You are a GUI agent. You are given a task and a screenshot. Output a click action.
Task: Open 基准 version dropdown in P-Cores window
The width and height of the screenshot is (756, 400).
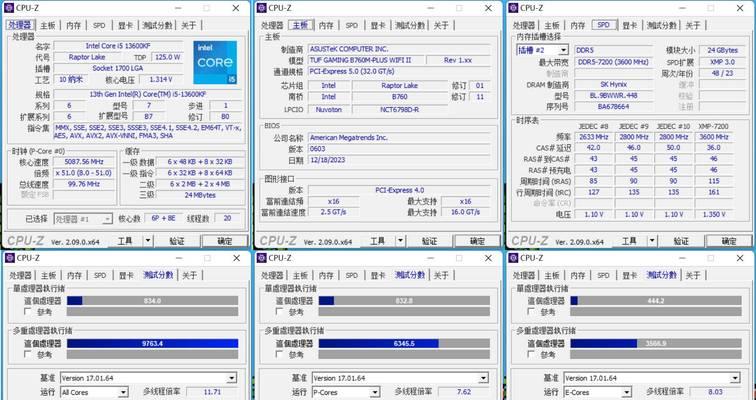click(x=400, y=378)
